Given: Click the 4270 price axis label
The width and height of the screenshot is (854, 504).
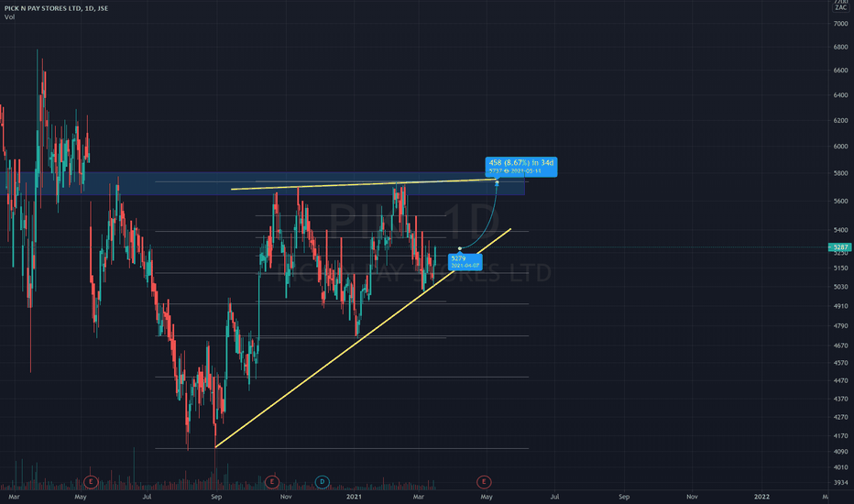Looking at the screenshot, I should coord(840,417).
